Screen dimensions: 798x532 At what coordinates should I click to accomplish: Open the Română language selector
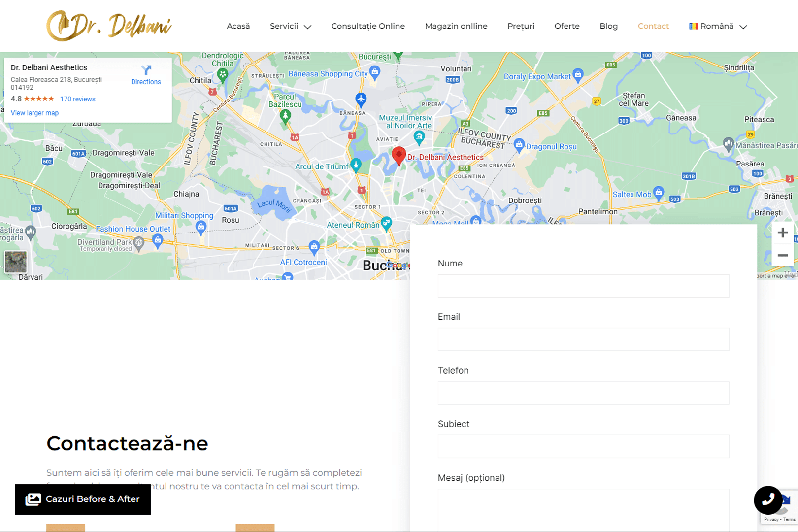click(x=718, y=26)
